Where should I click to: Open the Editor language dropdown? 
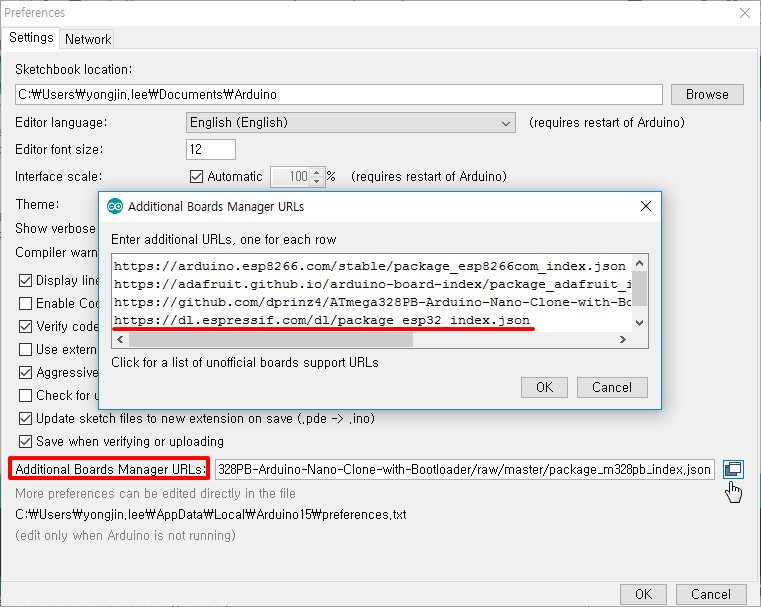[350, 122]
